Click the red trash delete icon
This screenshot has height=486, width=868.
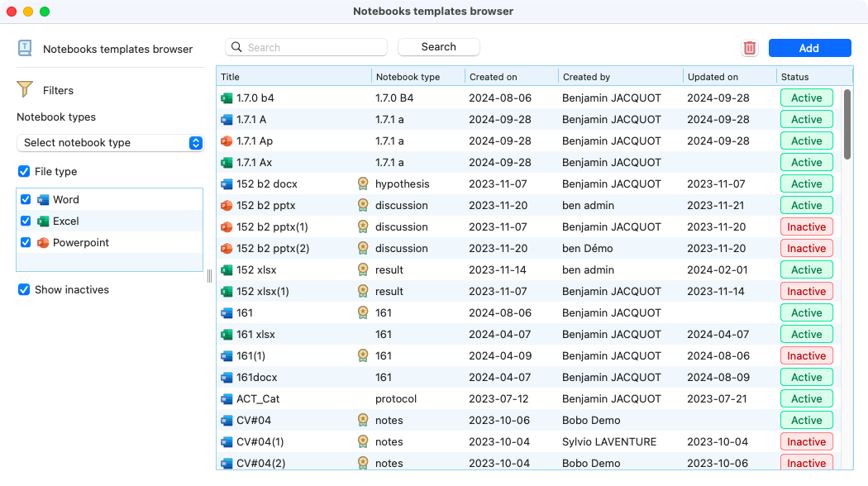click(x=750, y=48)
